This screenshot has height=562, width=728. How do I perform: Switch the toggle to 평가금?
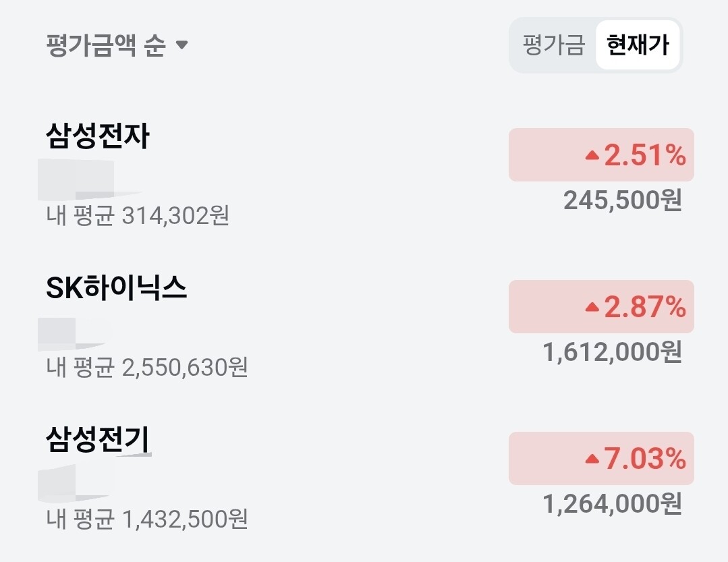[x=553, y=45]
